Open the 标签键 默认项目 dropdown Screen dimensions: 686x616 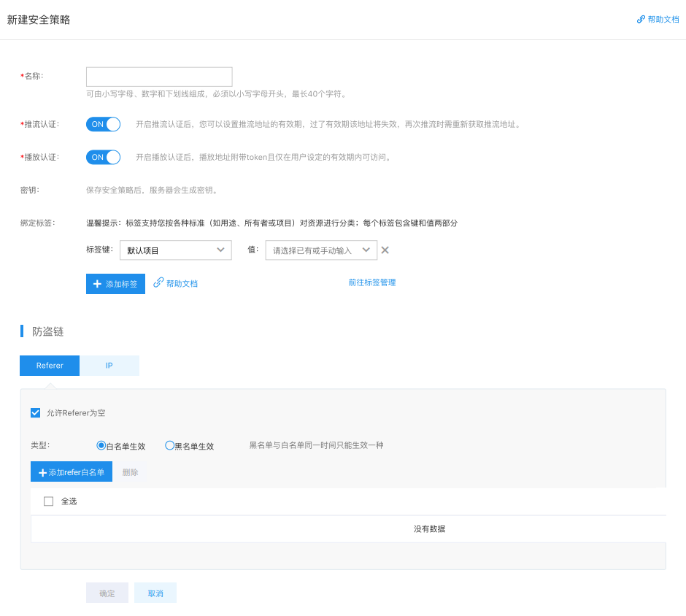(176, 250)
